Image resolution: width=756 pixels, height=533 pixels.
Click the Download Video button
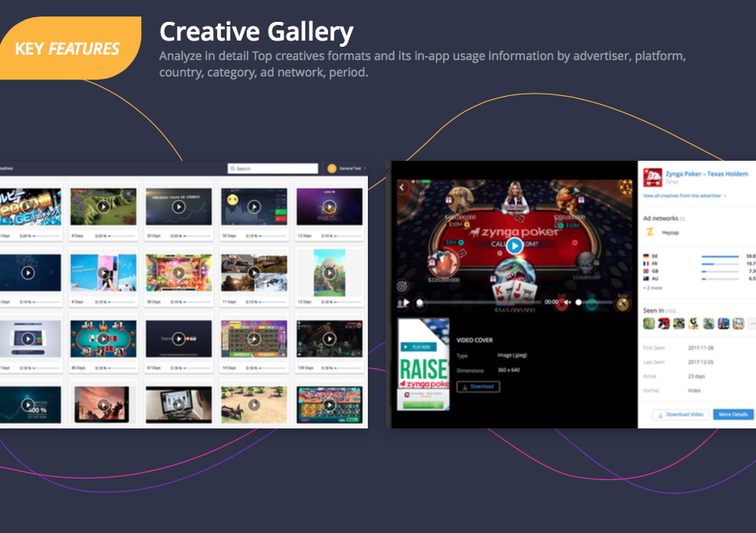(x=679, y=414)
